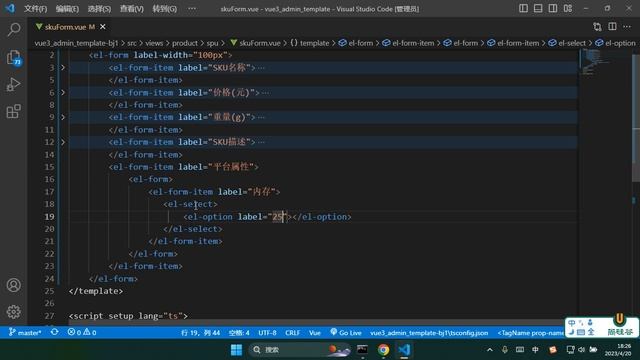Open the Run and Debug view
This screenshot has width=640, height=360.
(x=14, y=84)
